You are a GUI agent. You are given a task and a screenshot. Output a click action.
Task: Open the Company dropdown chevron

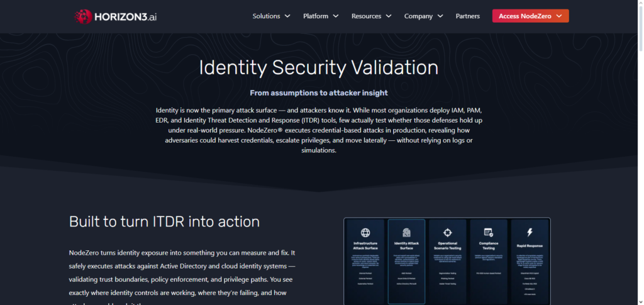(440, 16)
